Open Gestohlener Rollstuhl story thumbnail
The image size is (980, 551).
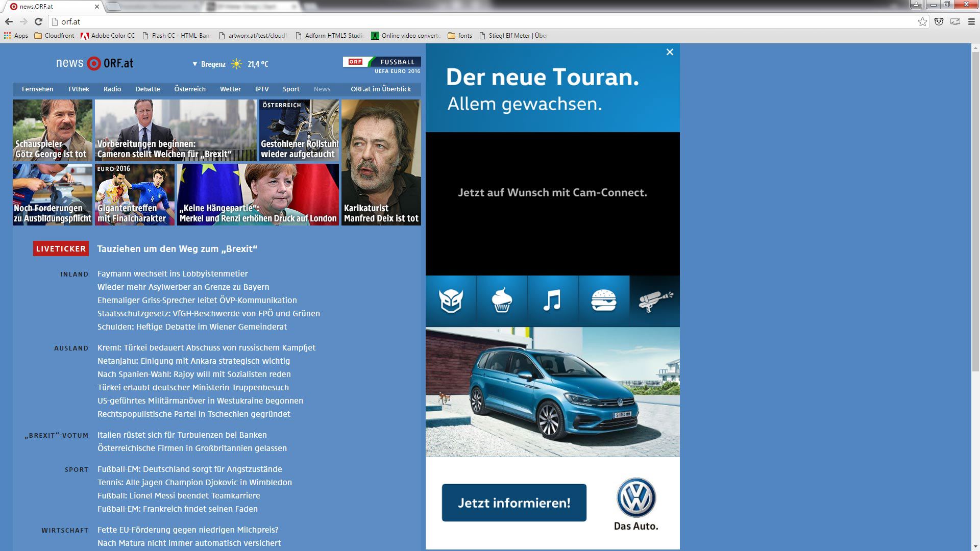[299, 130]
